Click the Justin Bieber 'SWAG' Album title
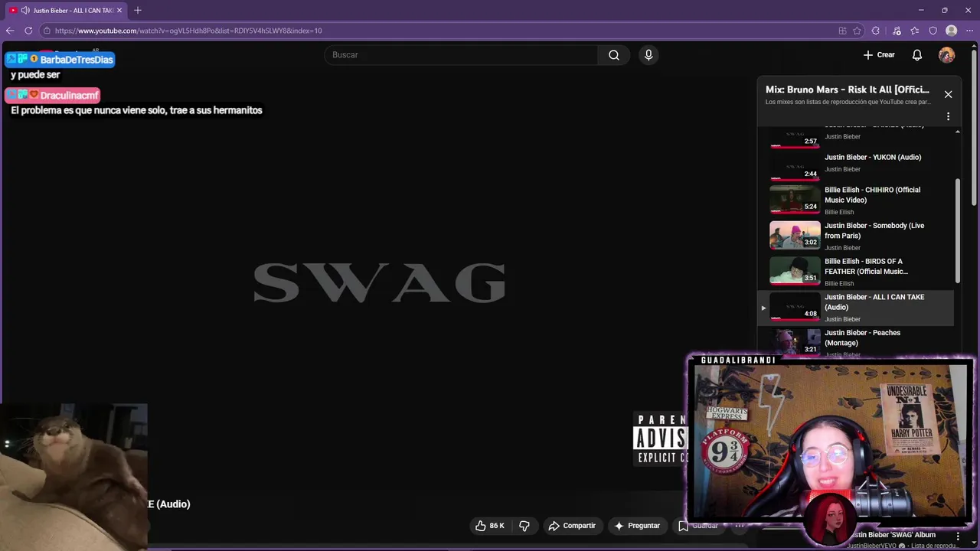This screenshot has width=980, height=551. coord(893,535)
